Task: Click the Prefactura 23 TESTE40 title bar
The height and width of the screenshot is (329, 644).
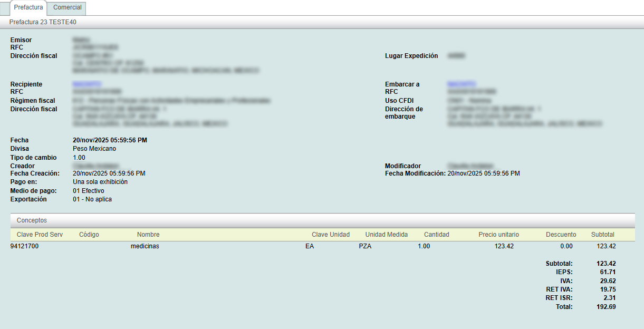Action: (43, 23)
